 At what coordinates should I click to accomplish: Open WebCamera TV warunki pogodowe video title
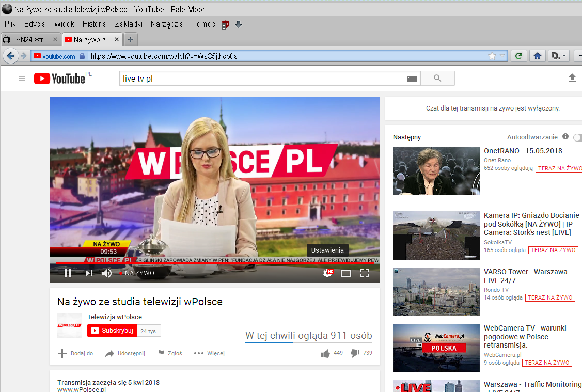coord(525,336)
